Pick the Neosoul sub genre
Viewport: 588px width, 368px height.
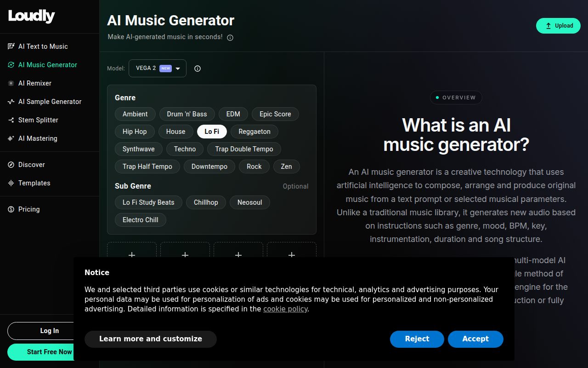coord(250,202)
